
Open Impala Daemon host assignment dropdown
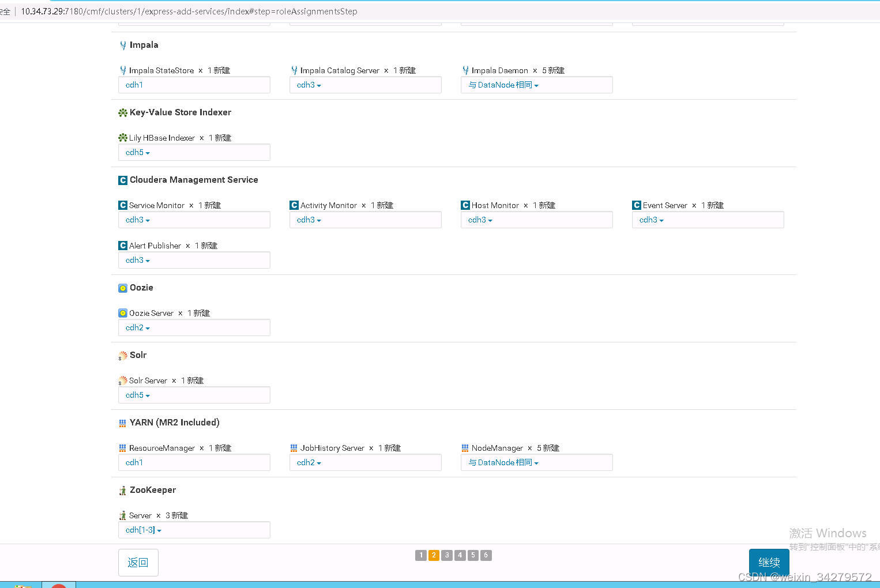click(x=503, y=85)
